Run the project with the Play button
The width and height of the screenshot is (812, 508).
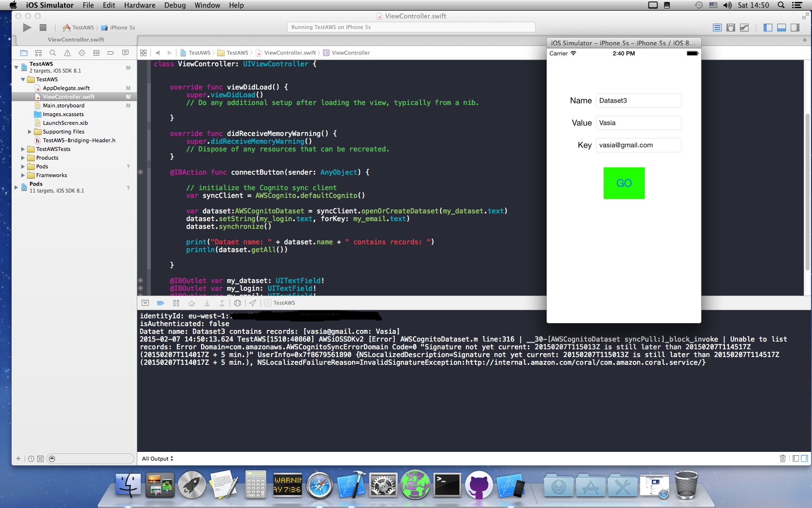(27, 28)
